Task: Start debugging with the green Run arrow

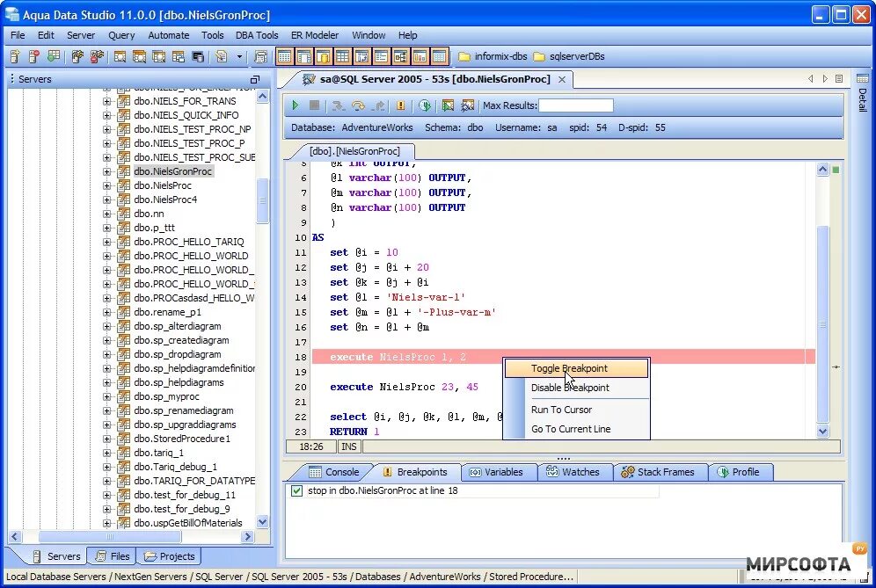Action: click(296, 105)
